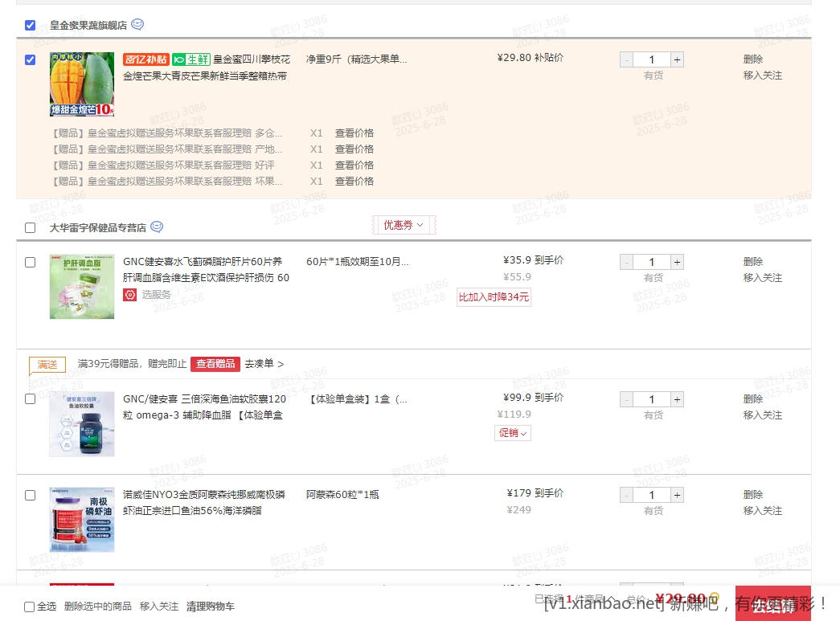Image resolution: width=840 pixels, height=621 pixels.
Task: Increase quantity of GNC鱼油 item
Action: point(677,399)
